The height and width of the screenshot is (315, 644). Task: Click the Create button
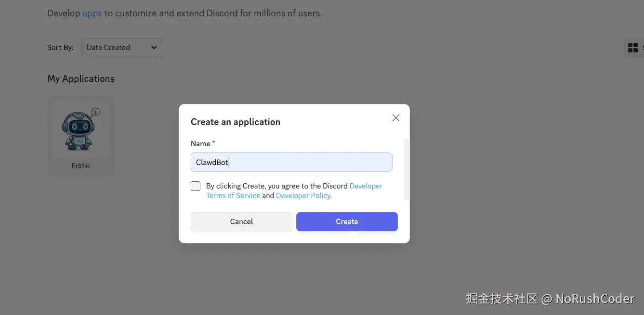[346, 221]
